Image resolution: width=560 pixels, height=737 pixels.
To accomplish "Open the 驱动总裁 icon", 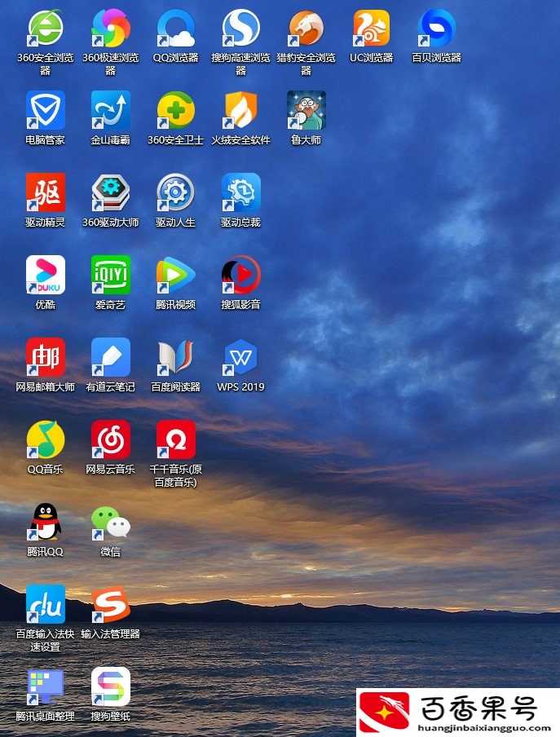I will click(241, 192).
